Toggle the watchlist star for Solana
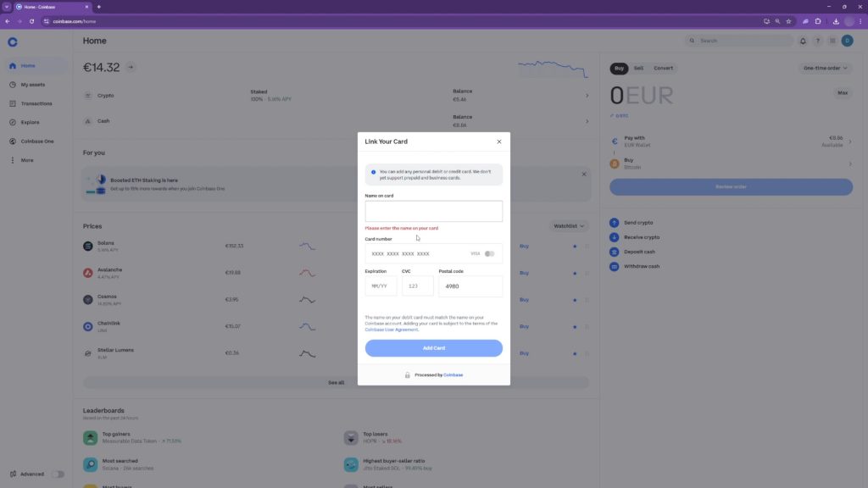The image size is (868, 488). pyautogui.click(x=575, y=247)
